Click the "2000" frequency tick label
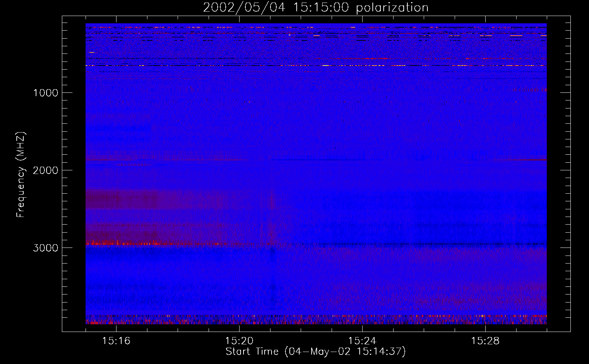 point(46,170)
